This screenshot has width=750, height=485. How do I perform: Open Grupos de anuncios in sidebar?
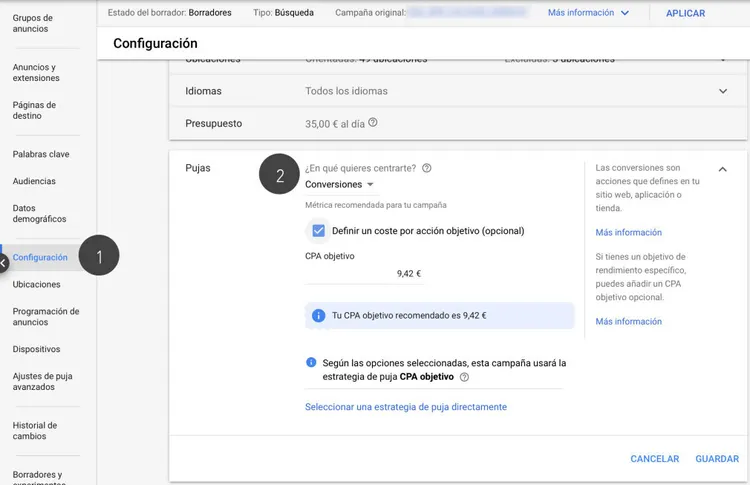33,23
